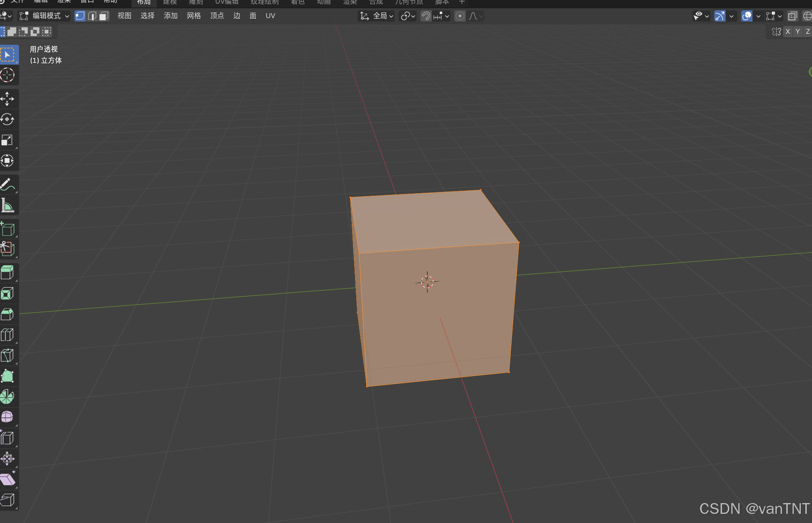Screen dimensions: 812x523
Task: Activate the 3D Cursor tool
Action: (7, 75)
